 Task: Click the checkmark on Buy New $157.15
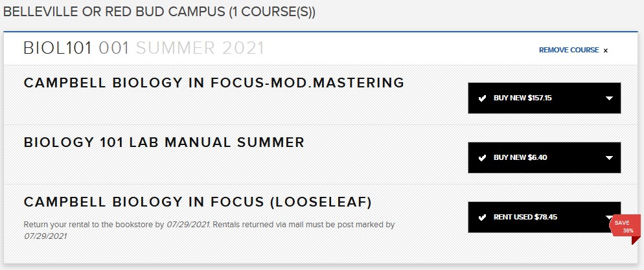click(482, 98)
